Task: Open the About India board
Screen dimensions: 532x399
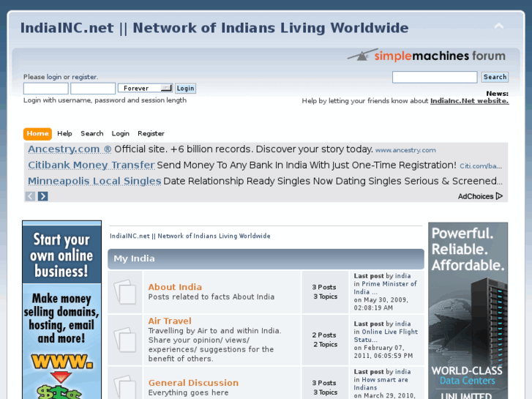Action: [x=175, y=287]
